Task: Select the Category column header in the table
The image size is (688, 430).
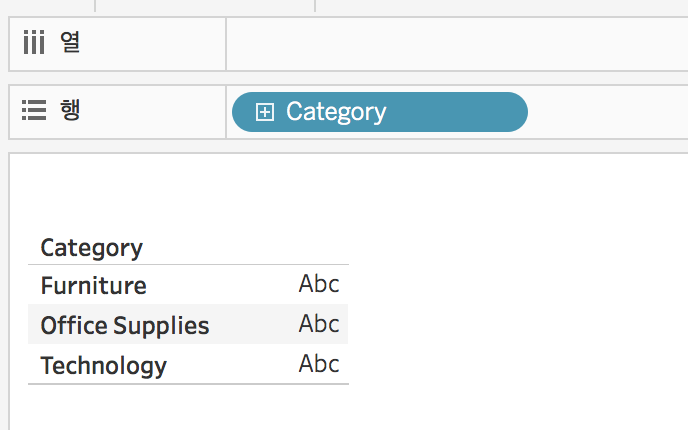Action: click(x=91, y=248)
